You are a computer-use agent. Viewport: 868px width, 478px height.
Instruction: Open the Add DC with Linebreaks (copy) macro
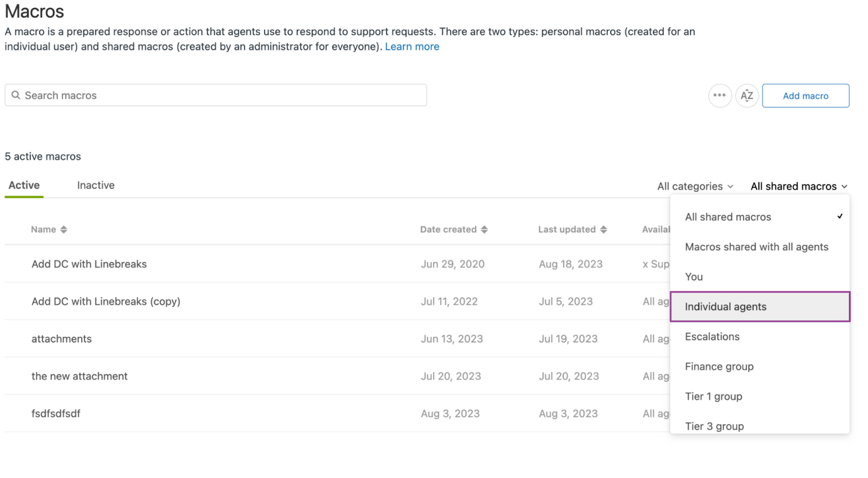pyautogui.click(x=106, y=302)
